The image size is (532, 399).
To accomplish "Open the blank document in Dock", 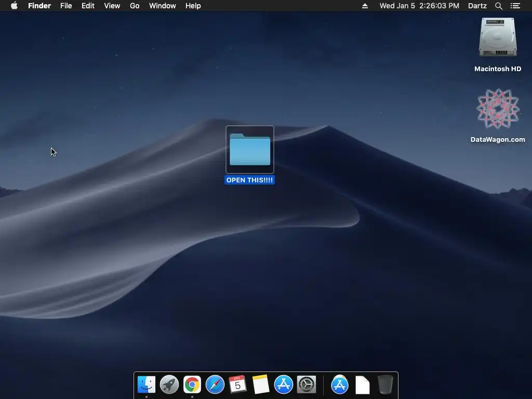I will (x=362, y=385).
